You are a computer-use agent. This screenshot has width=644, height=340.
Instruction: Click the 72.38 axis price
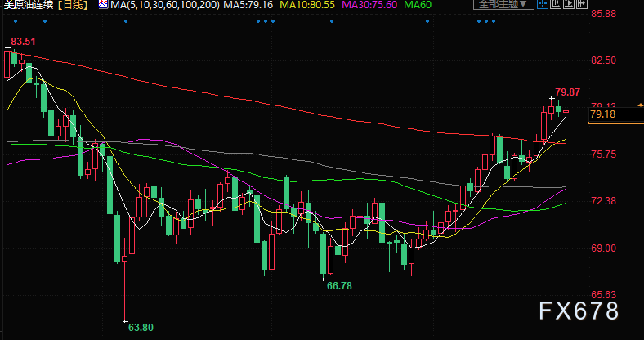(603, 201)
